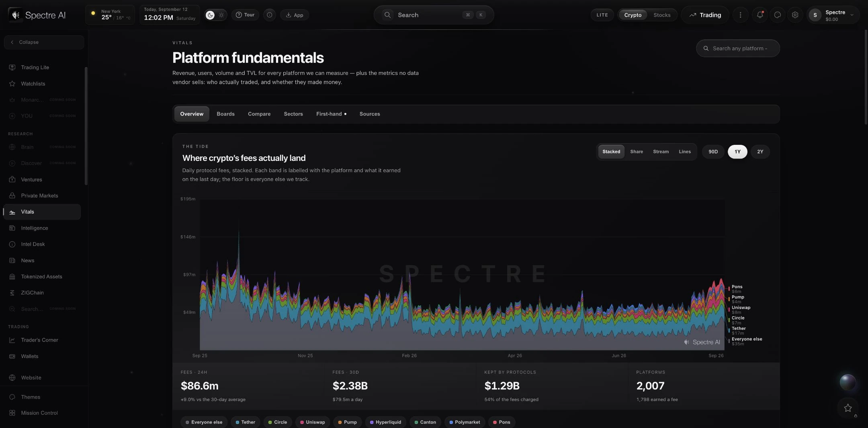
Task: Choose the 2Y time range
Action: [760, 152]
